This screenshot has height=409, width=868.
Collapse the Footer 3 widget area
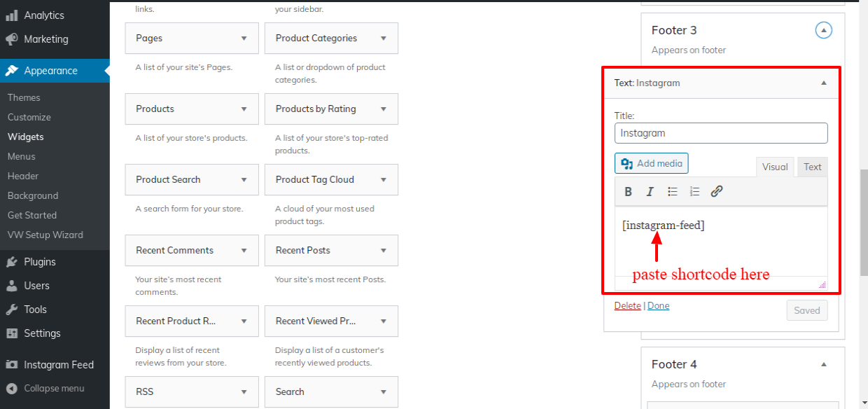[x=824, y=30]
